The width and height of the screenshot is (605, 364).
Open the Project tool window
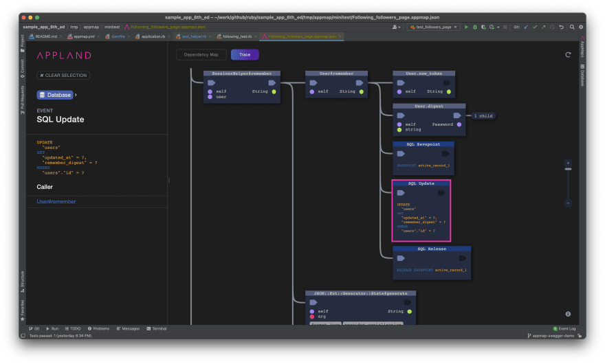click(23, 43)
